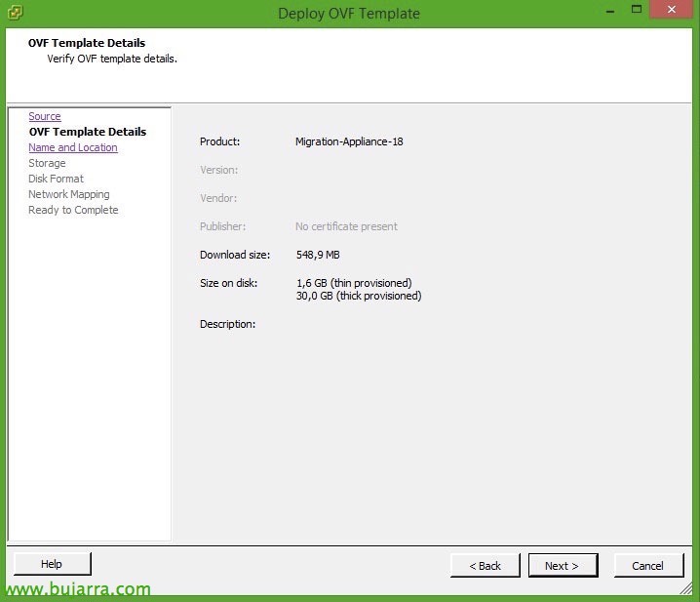Select the Storage step in the wizard list
This screenshot has width=700, height=602.
click(47, 163)
